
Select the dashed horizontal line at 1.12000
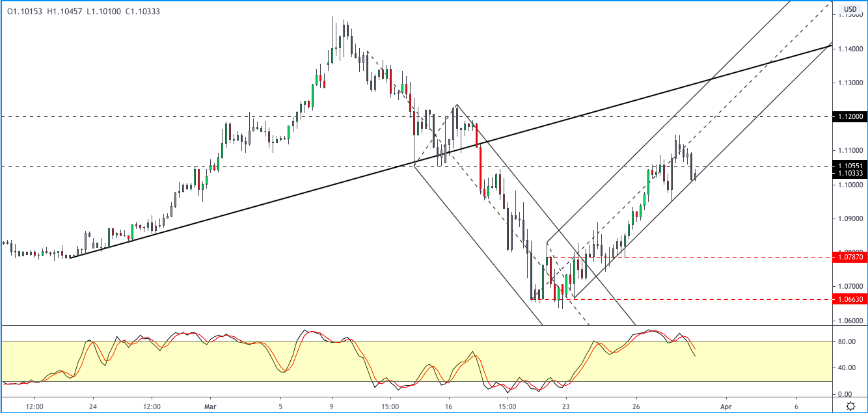[x=416, y=116]
